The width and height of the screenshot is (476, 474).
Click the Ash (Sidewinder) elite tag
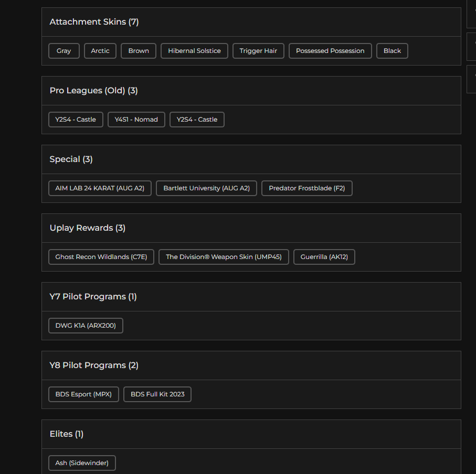coord(82,463)
